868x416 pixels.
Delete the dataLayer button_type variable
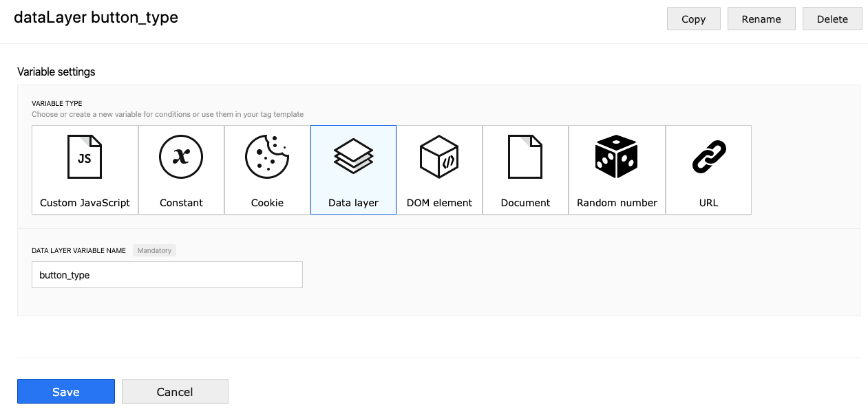[832, 19]
